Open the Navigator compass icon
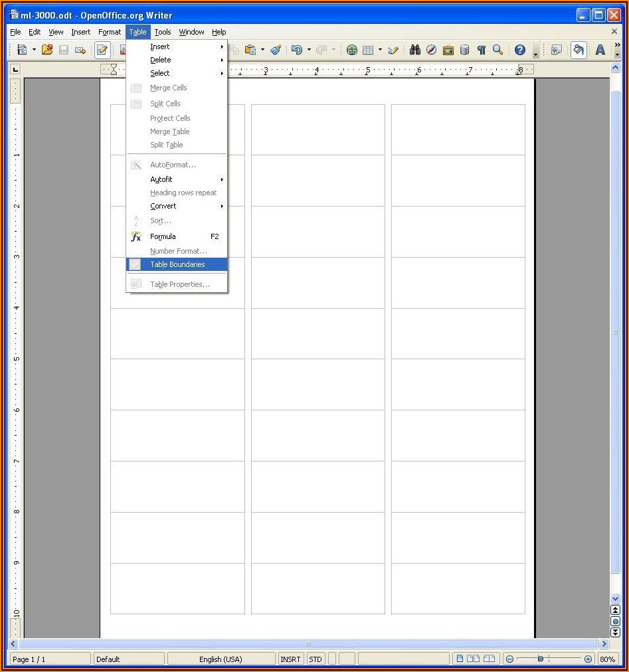 pyautogui.click(x=431, y=50)
